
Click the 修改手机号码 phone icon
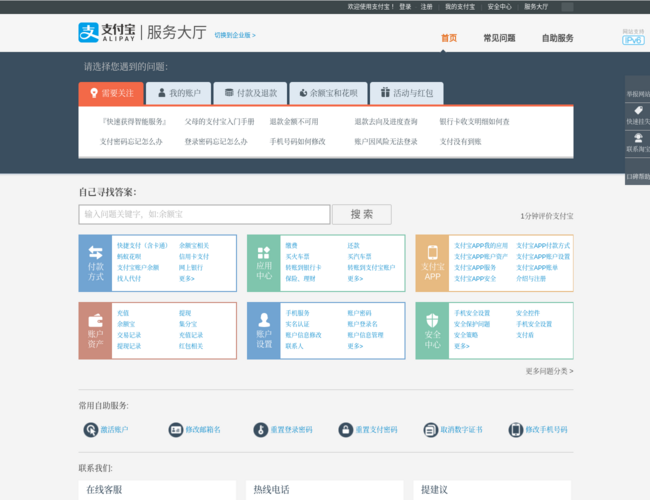click(516, 430)
